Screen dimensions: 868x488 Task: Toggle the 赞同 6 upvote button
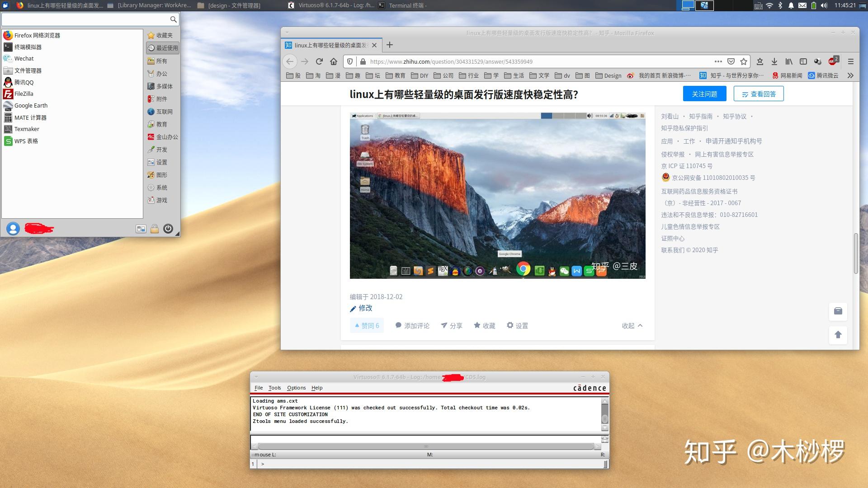[x=367, y=325]
